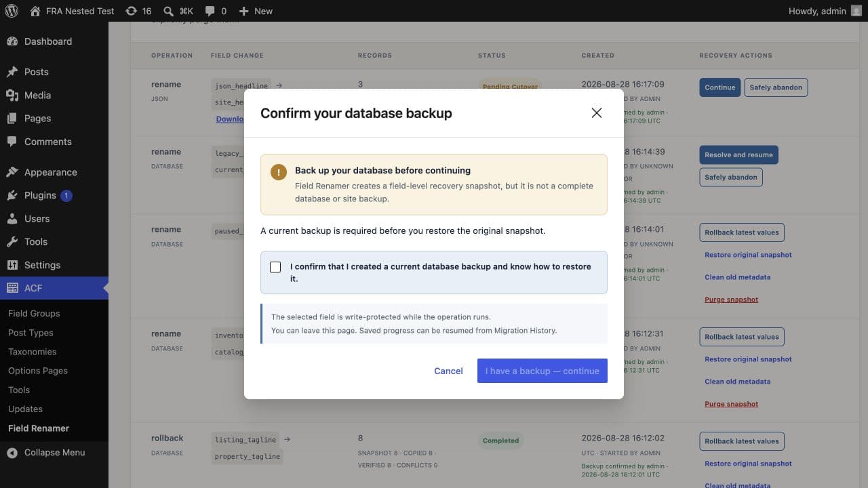Click the Collapse Menu arrow icon
The image size is (868, 488).
coord(12,453)
